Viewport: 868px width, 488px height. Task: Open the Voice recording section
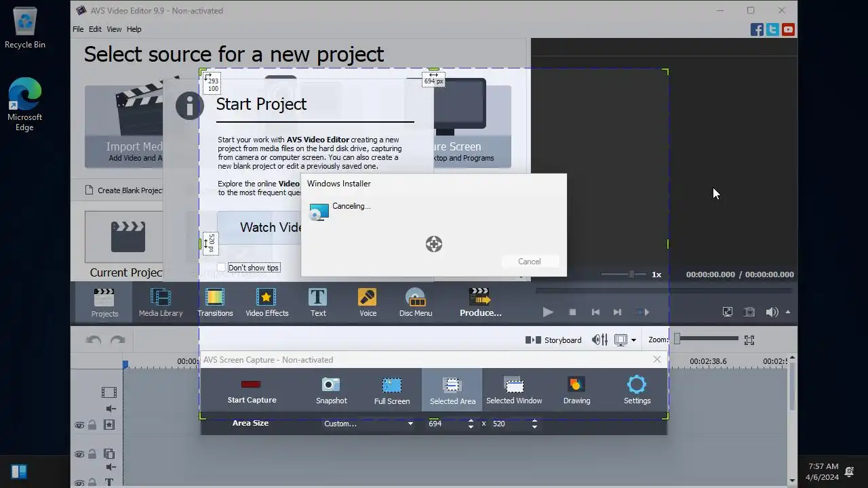tap(368, 302)
